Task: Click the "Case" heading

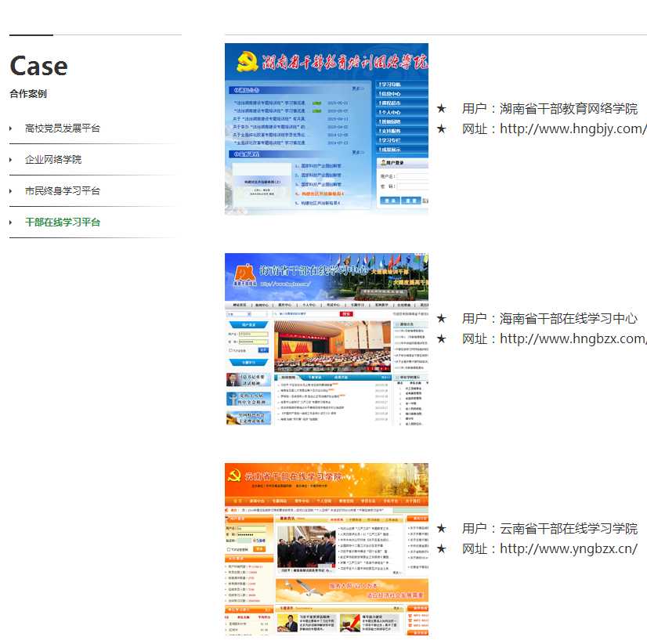Action: 39,66
